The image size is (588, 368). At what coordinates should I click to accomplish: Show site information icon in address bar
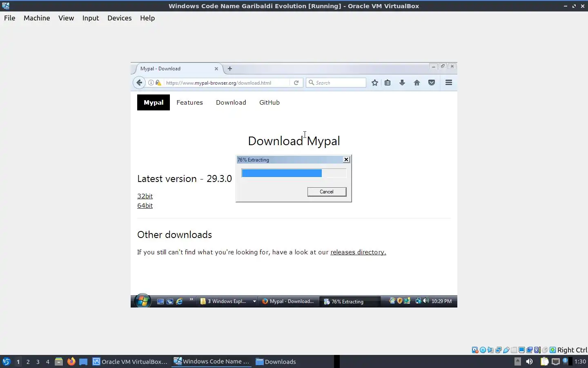coord(151,83)
